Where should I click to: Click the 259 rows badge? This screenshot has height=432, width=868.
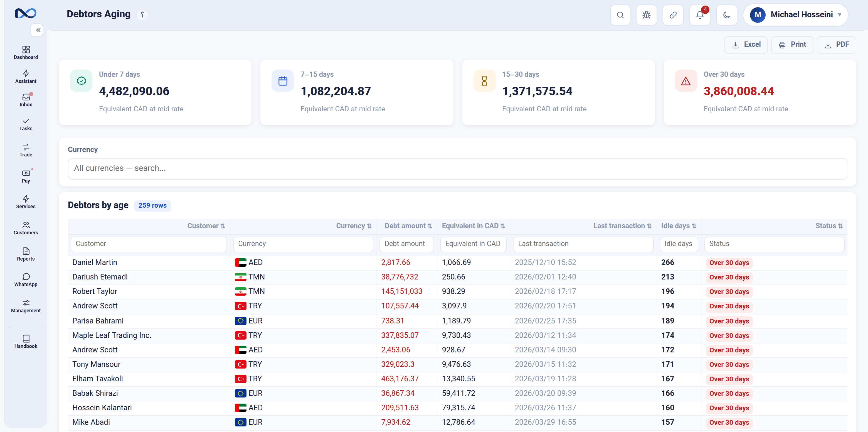point(152,205)
